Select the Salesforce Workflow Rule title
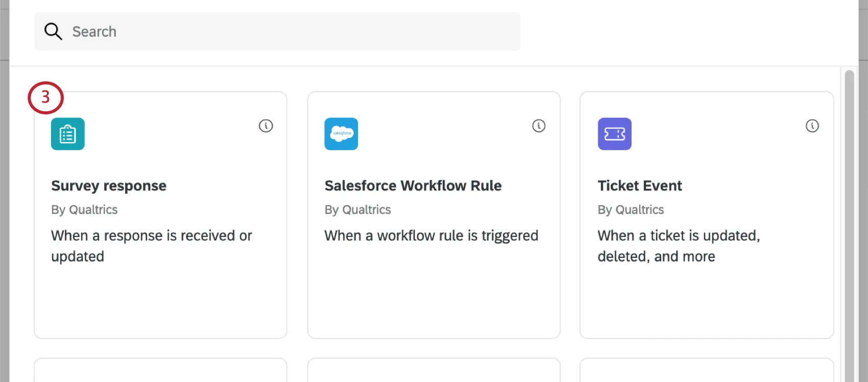Screen dimensions: 868x382 [x=413, y=185]
